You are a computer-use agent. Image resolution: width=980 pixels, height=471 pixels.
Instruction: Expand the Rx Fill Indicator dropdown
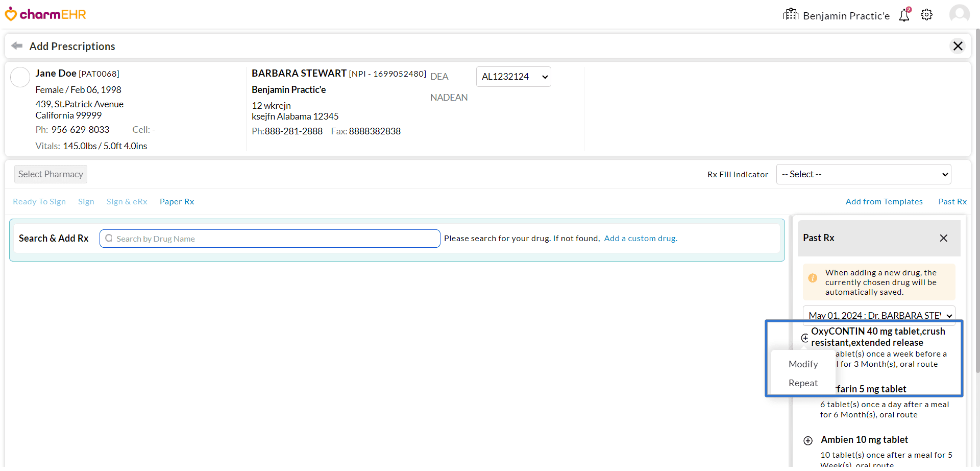tap(863, 174)
